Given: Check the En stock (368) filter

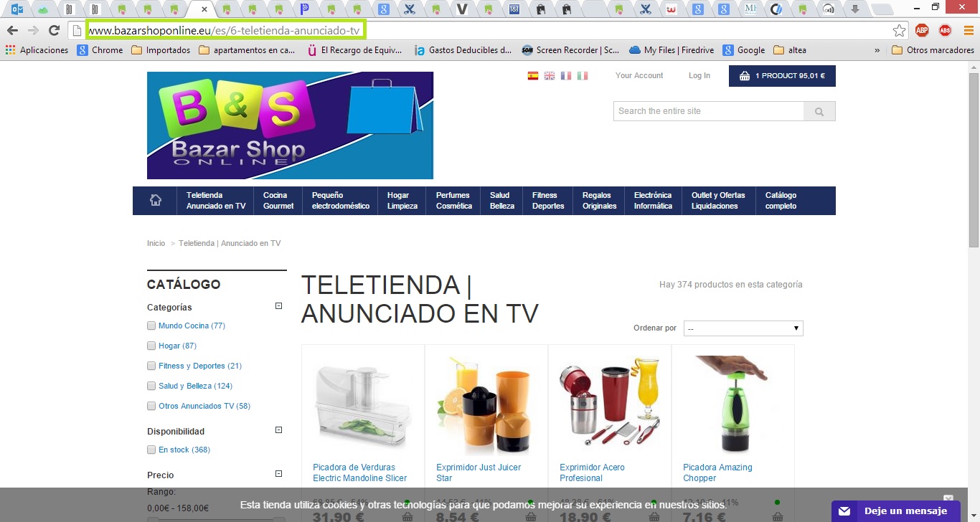Looking at the screenshot, I should coord(151,450).
